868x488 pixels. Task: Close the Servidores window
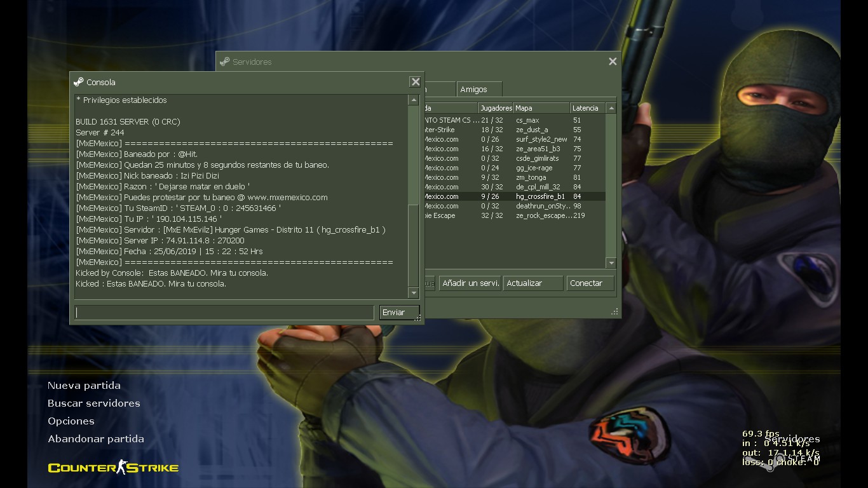coord(613,62)
